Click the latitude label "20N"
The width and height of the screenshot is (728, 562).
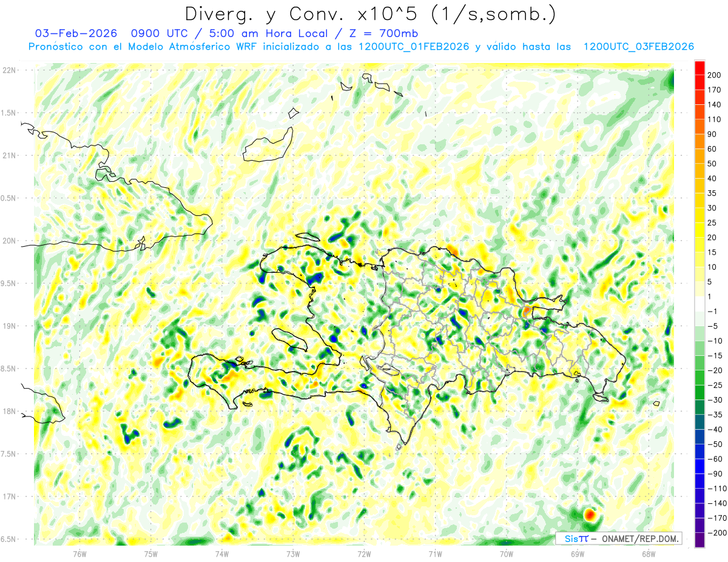pyautogui.click(x=10, y=241)
